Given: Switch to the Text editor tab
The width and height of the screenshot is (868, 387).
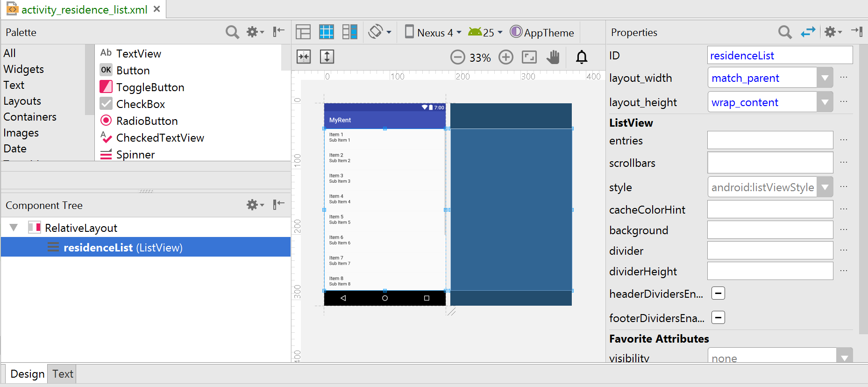Looking at the screenshot, I should [63, 374].
